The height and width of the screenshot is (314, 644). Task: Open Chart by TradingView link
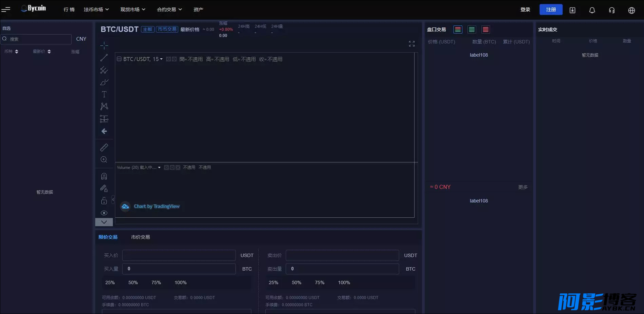point(157,206)
